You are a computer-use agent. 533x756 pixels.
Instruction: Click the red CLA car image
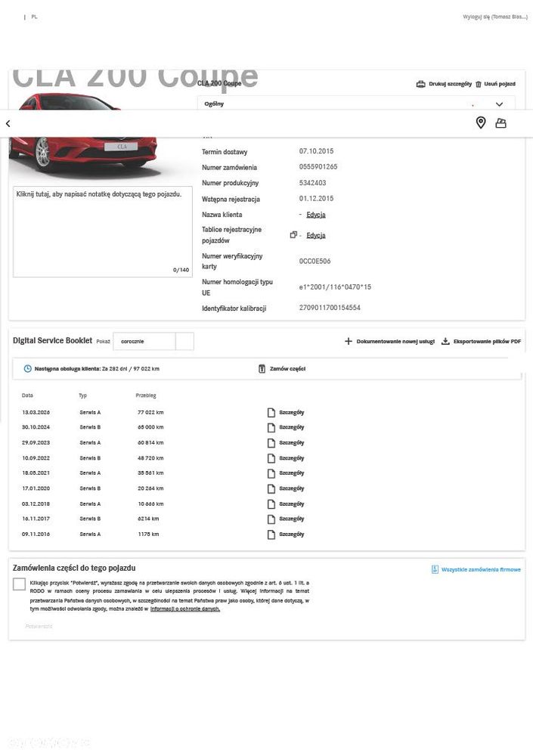click(x=83, y=135)
